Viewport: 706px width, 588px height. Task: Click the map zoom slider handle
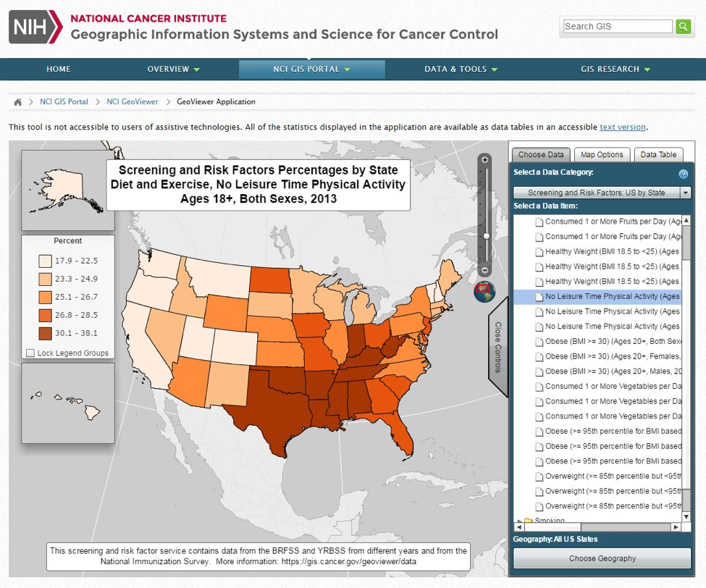[x=487, y=235]
